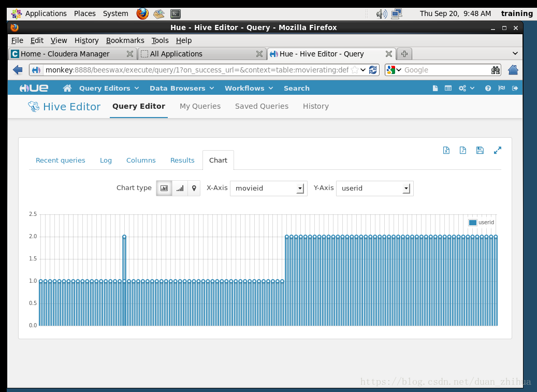The width and height of the screenshot is (537, 392).
Task: Click Firefox home button
Action: coord(513,70)
